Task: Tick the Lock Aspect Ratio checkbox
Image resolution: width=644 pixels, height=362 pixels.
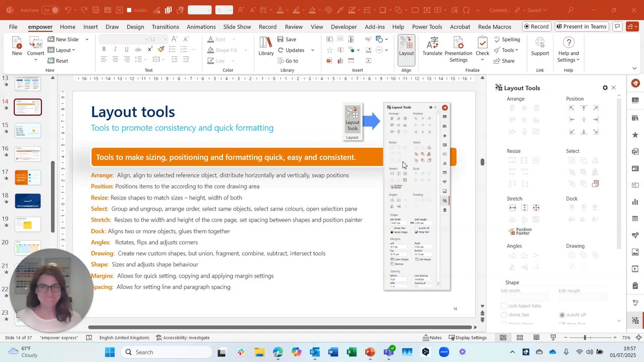Action: pos(504,306)
